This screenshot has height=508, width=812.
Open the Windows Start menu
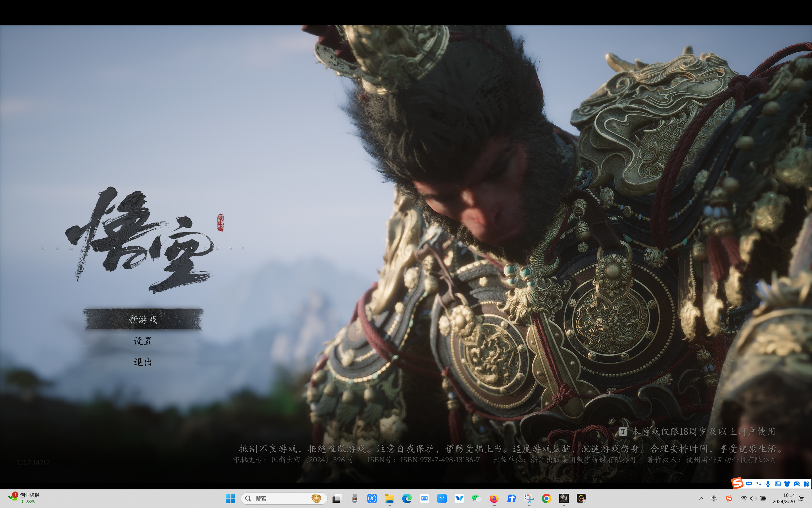[x=230, y=498]
